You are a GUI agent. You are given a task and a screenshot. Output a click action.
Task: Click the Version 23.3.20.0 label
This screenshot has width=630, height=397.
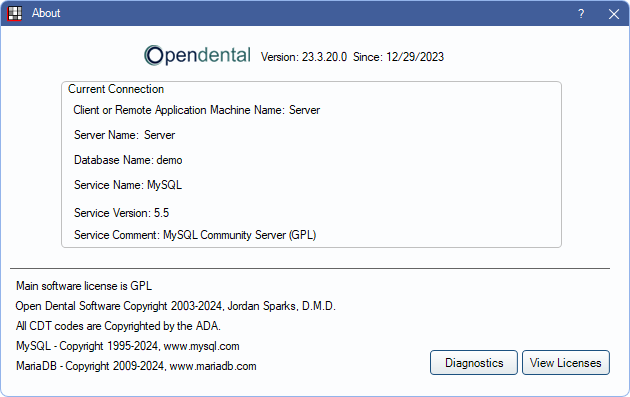(x=304, y=57)
